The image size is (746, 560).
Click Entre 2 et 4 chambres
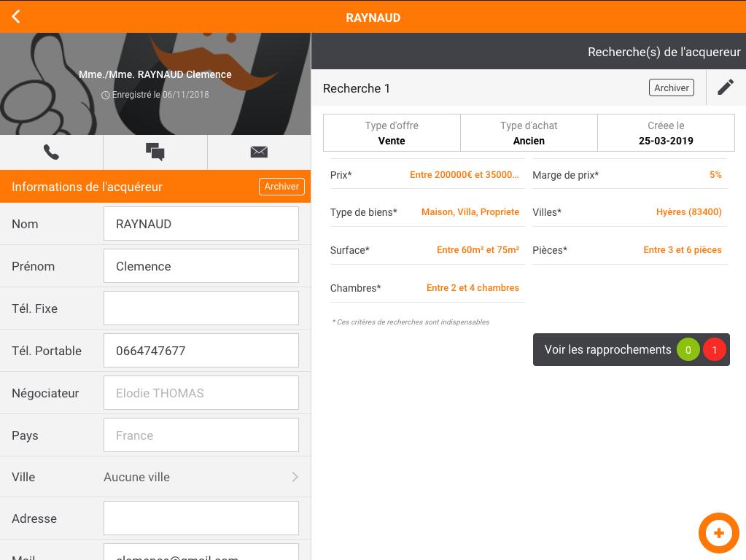tap(473, 288)
